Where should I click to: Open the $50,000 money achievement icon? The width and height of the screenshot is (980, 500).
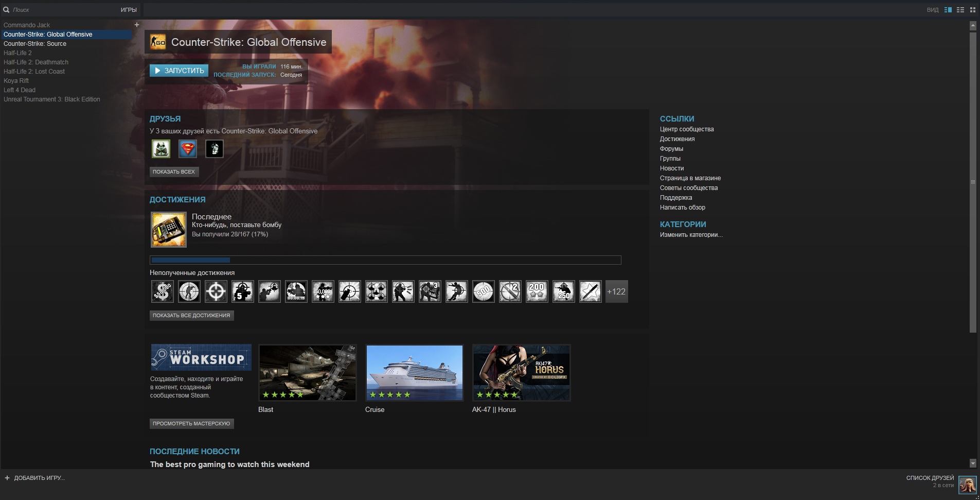click(x=162, y=291)
